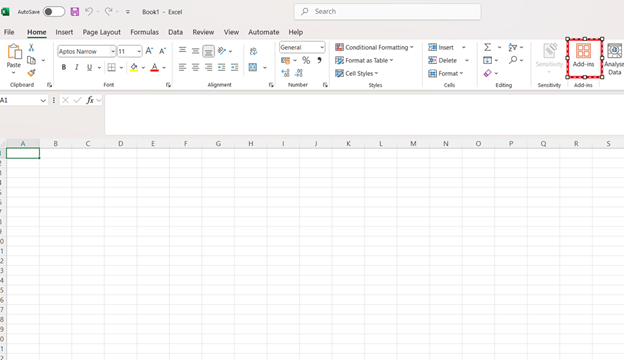Screen dimensions: 624x360
Task: Switch to the Data tab
Action: (176, 32)
